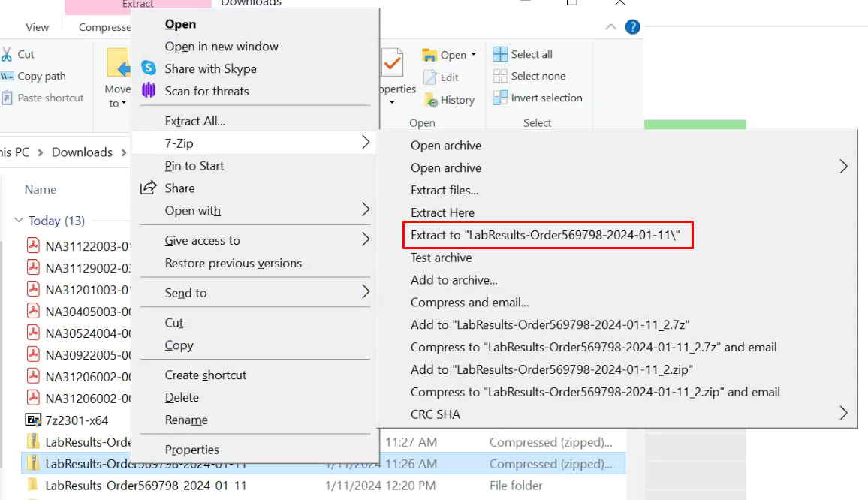The image size is (868, 500).
Task: Click the Invert selection icon
Action: click(501, 98)
